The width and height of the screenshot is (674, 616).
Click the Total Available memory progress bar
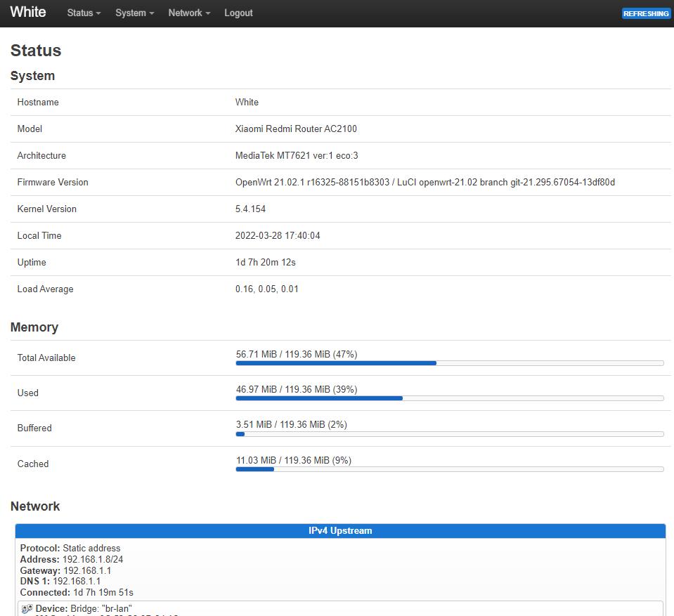coord(449,363)
